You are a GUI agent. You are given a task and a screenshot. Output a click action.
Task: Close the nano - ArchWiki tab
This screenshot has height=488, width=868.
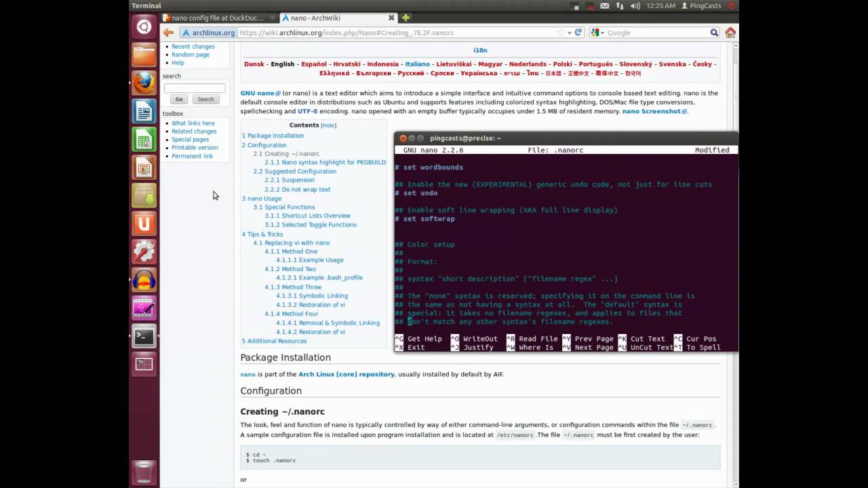pyautogui.click(x=392, y=18)
